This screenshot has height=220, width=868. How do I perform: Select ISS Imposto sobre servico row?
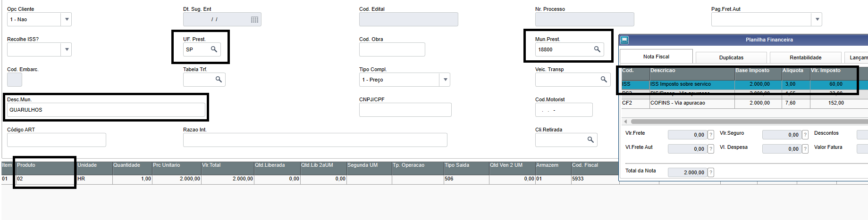click(744, 84)
